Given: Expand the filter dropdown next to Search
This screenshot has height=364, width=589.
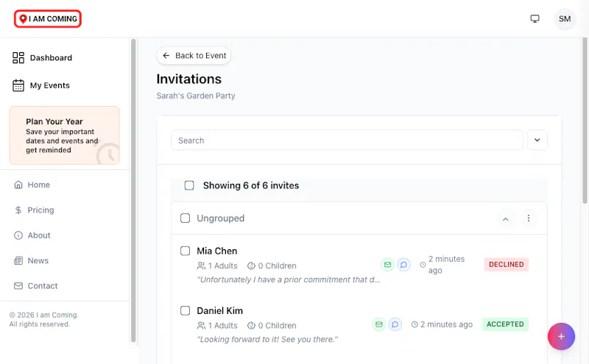Looking at the screenshot, I should (x=537, y=140).
